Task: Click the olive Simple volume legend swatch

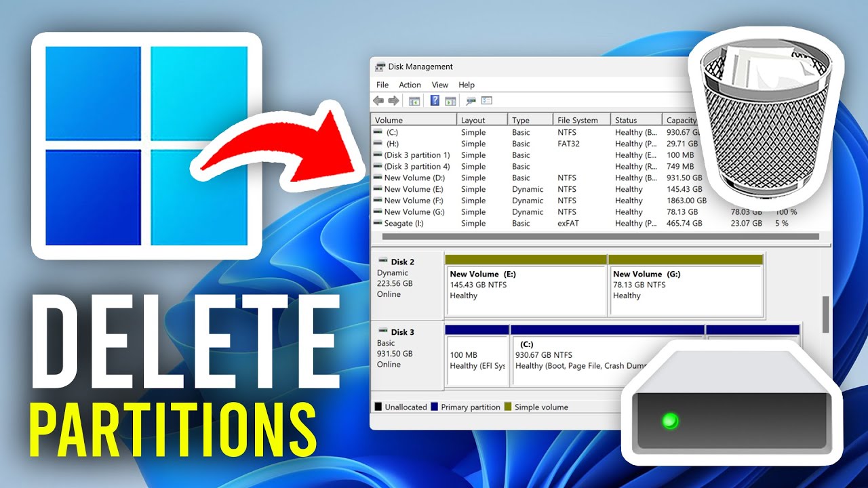Action: (x=507, y=407)
